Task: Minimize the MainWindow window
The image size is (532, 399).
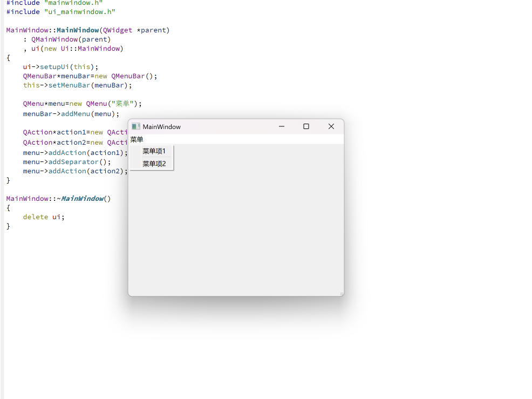Action: (x=282, y=126)
